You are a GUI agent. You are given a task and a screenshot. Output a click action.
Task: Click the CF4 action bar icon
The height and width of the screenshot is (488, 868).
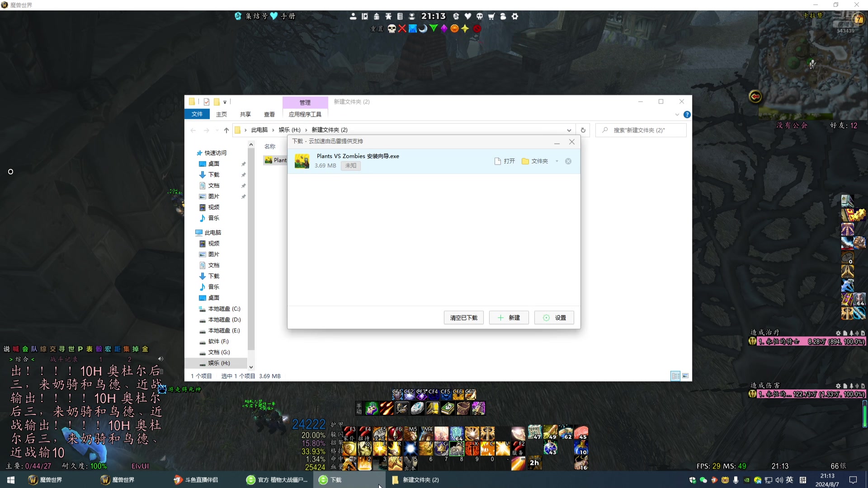433,394
